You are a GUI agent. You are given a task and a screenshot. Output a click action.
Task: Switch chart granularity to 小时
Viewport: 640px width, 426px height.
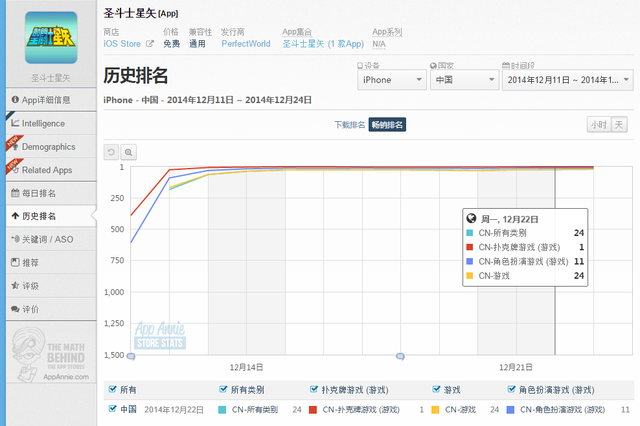(599, 124)
